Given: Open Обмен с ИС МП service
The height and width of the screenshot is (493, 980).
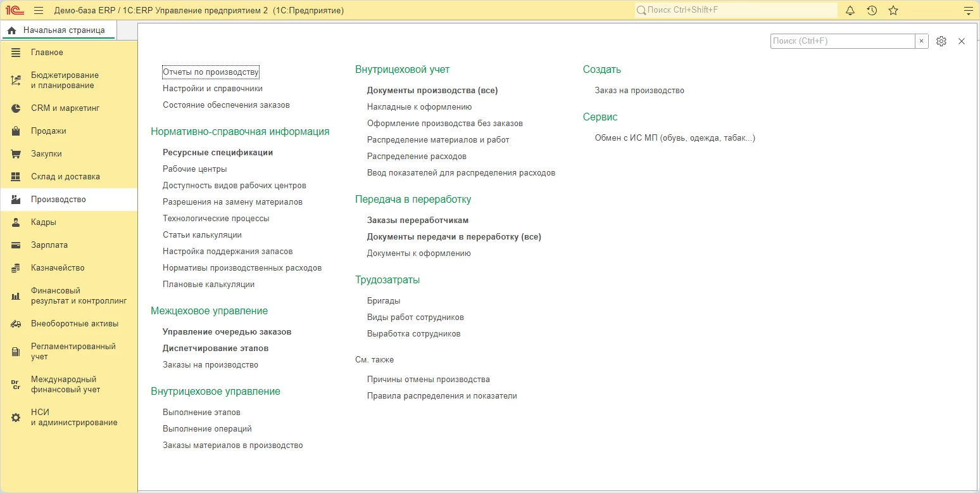Looking at the screenshot, I should pos(675,138).
